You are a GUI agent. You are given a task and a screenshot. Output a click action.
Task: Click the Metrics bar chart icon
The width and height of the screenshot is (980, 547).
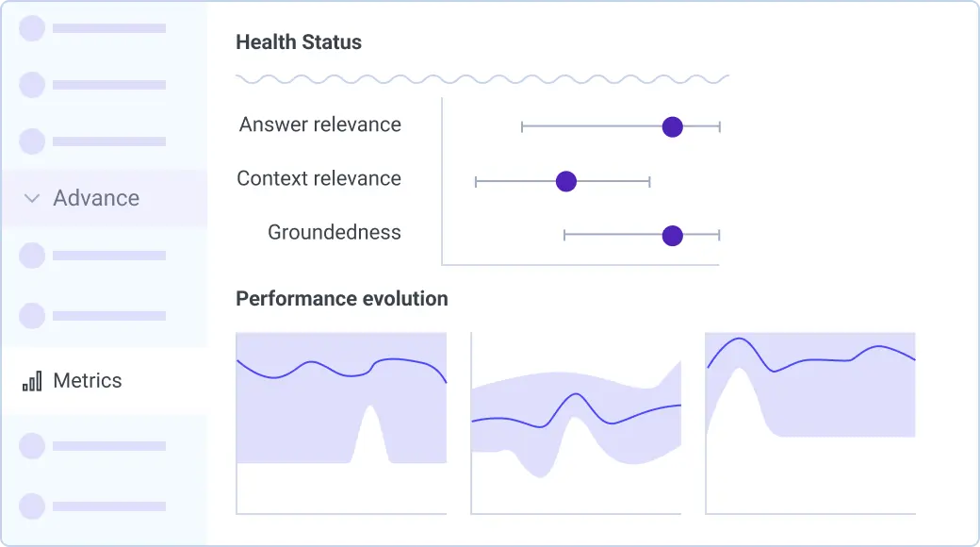pos(32,381)
